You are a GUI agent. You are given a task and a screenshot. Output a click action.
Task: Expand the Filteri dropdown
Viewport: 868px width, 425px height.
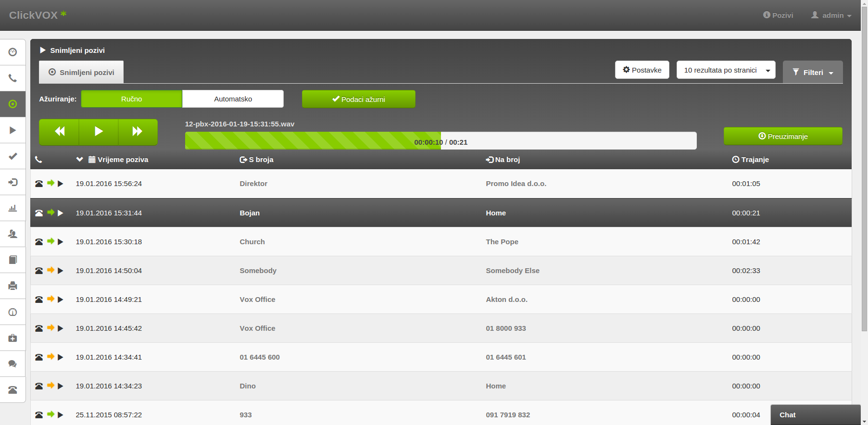pyautogui.click(x=812, y=72)
